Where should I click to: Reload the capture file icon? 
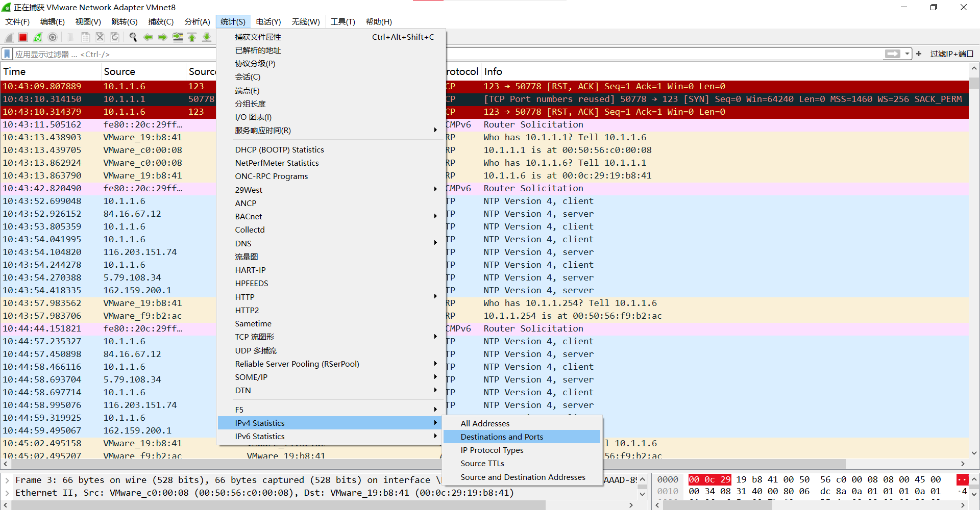tap(115, 37)
